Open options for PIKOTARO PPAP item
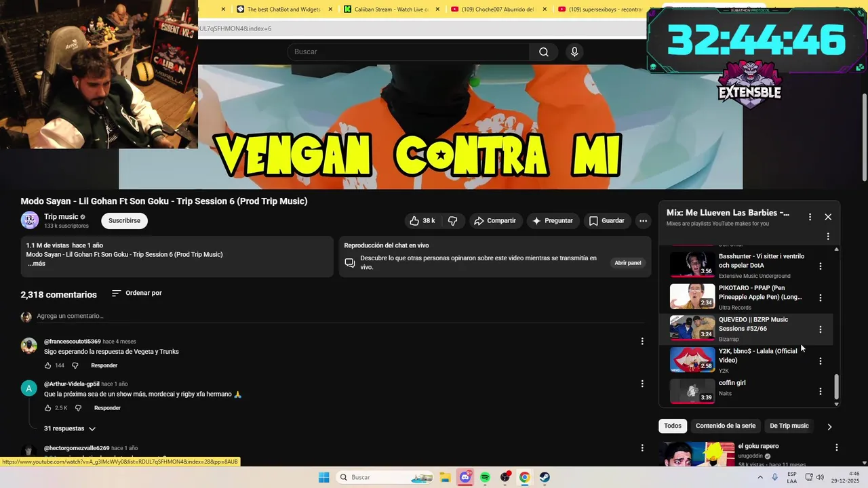Image resolution: width=868 pixels, height=488 pixels. [x=820, y=298]
